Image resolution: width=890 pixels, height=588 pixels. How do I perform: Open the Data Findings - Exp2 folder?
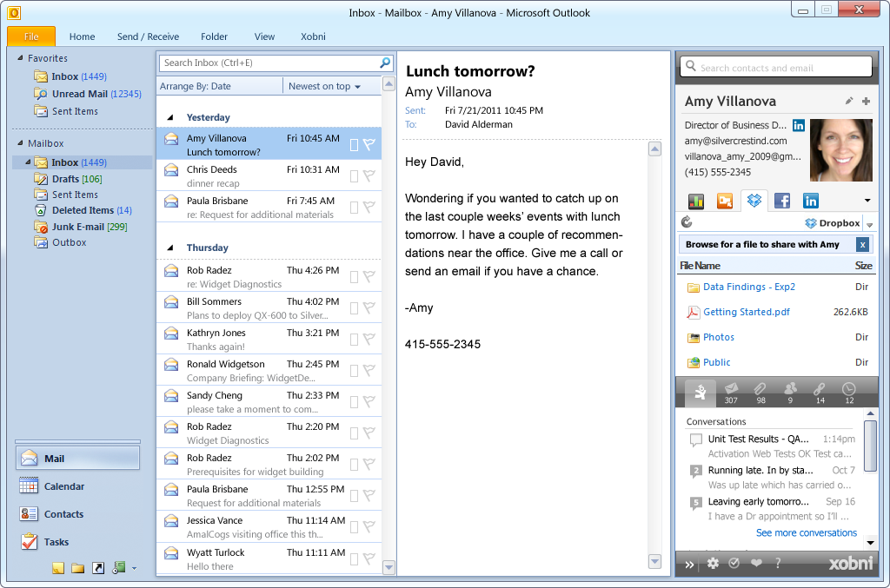coord(749,287)
